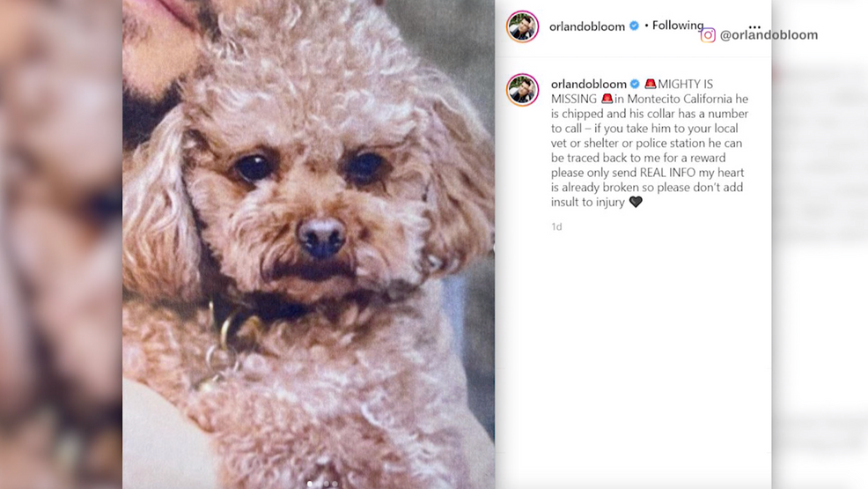Click the @orlandobloom overlay handle
This screenshot has width=868, height=489.
[x=769, y=35]
